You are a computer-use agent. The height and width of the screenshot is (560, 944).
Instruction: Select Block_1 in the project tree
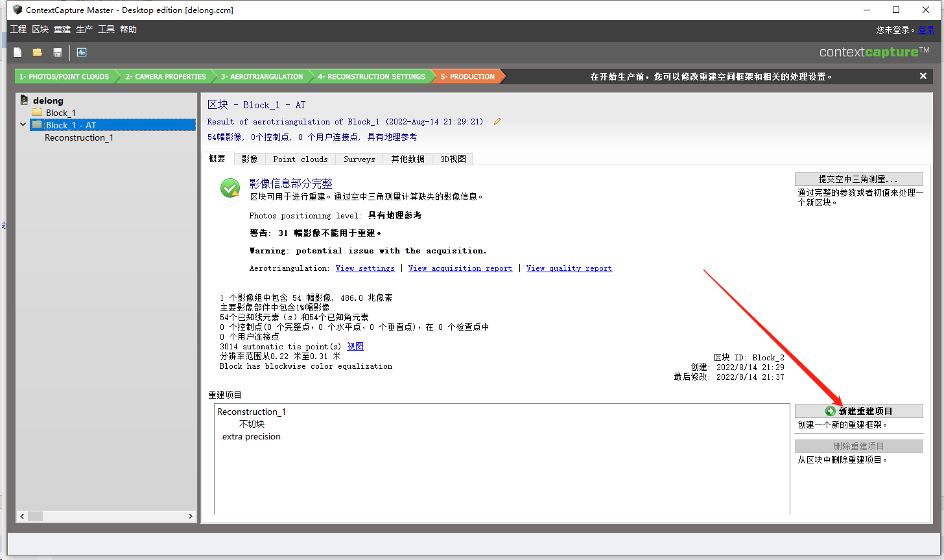[61, 113]
